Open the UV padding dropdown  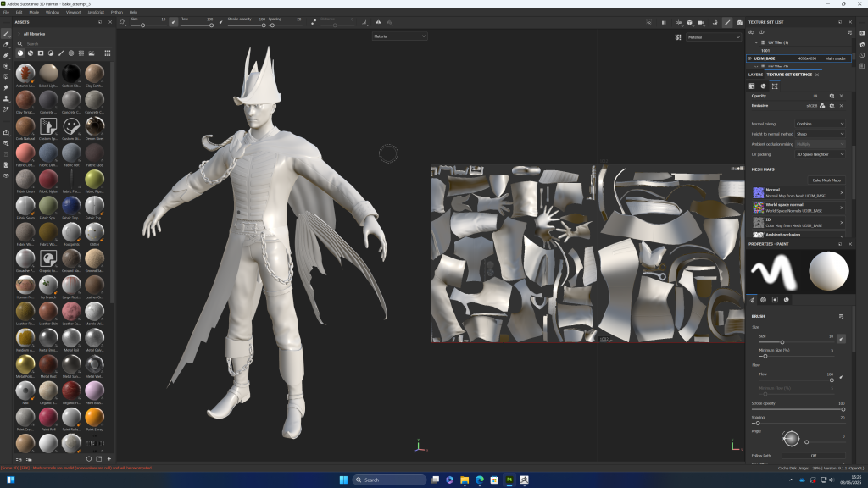820,154
